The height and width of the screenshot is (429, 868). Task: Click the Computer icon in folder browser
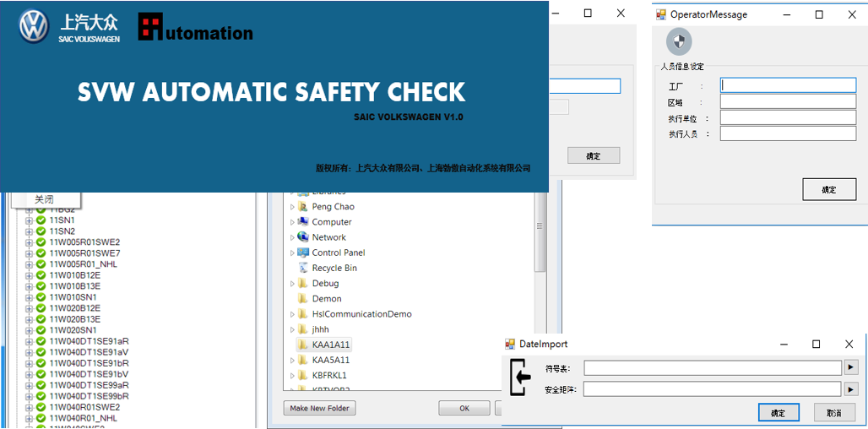pyautogui.click(x=303, y=221)
